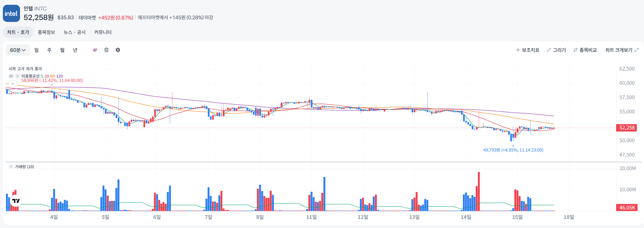Click the 이동평균선 legend label
Viewport: 644px width, 228px height.
pos(31,76)
